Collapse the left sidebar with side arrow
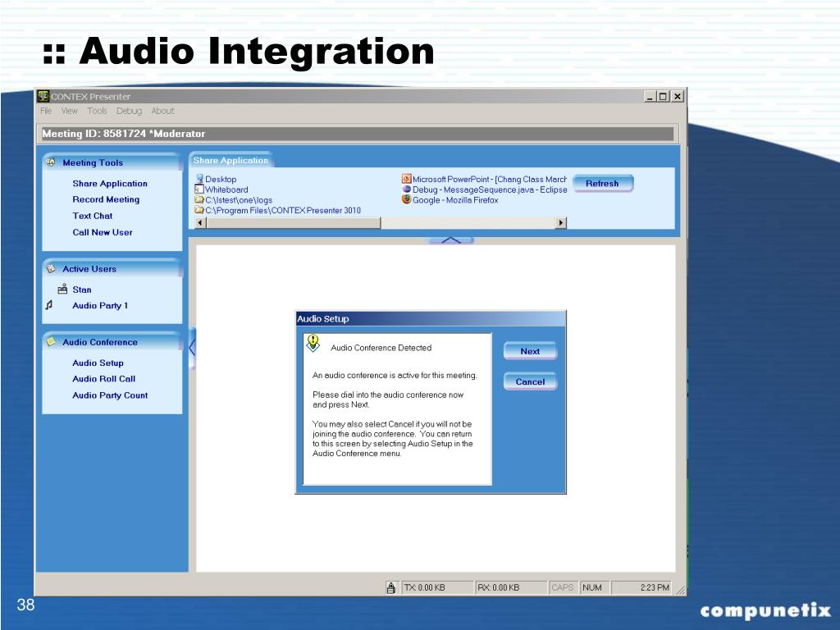This screenshot has height=630, width=840. [192, 348]
